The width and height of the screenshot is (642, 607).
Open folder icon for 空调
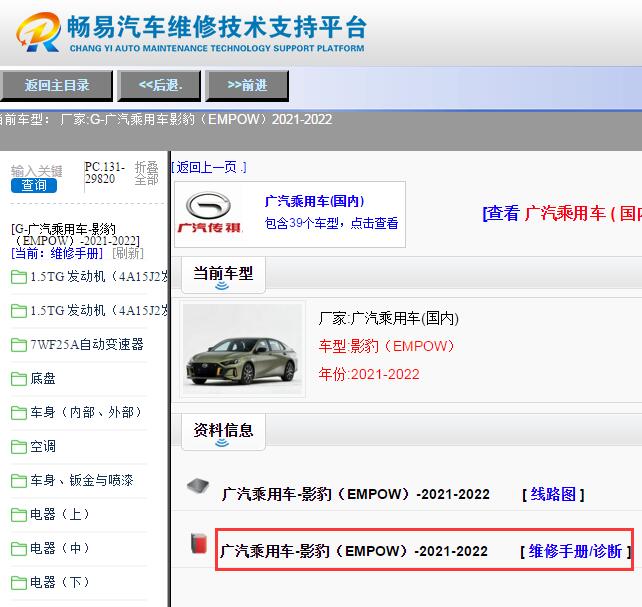(x=19, y=447)
